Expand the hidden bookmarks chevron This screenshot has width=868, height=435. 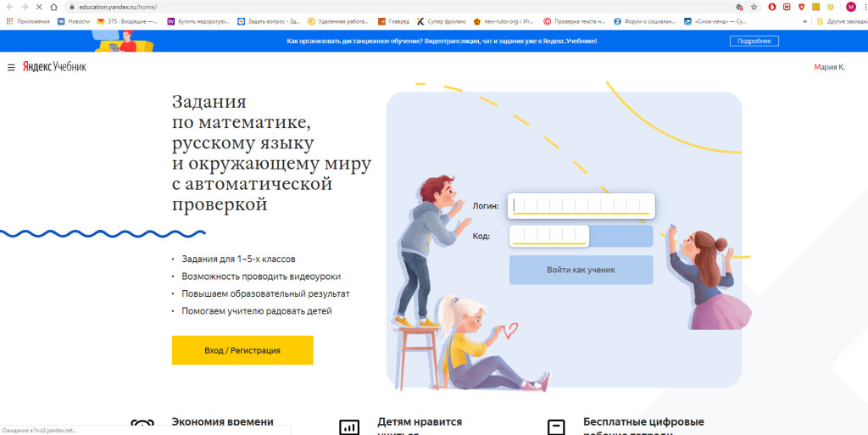click(804, 21)
